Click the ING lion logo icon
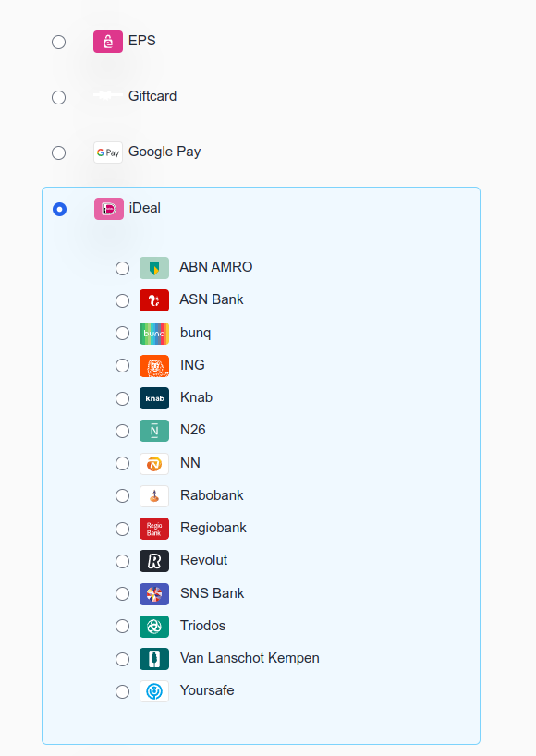 pyautogui.click(x=154, y=366)
